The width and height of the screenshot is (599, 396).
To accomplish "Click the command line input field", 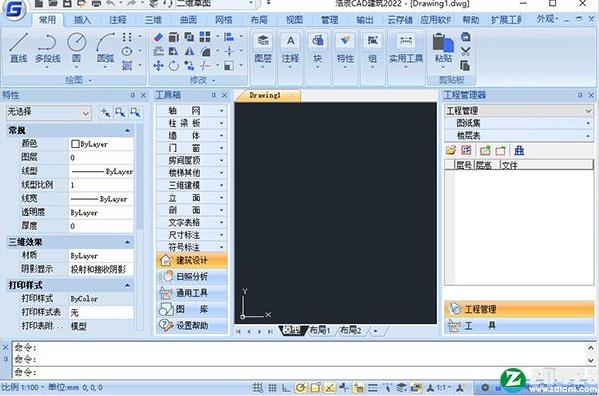I will tap(300, 372).
